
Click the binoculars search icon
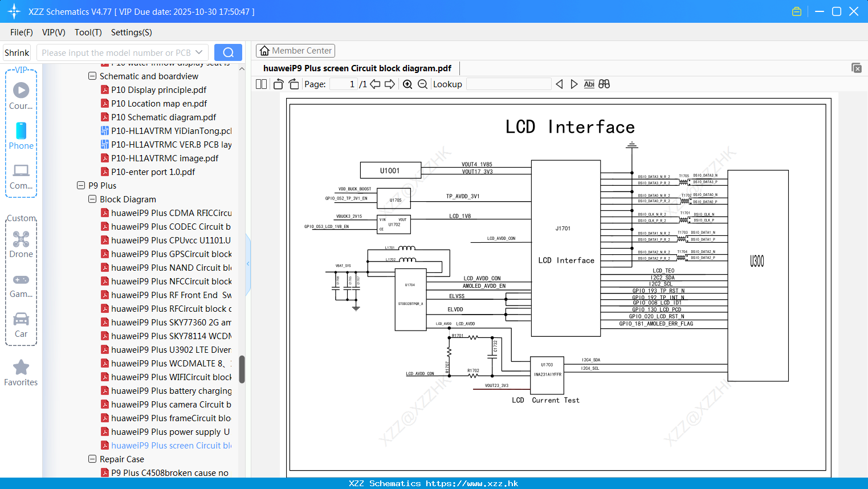tap(604, 84)
